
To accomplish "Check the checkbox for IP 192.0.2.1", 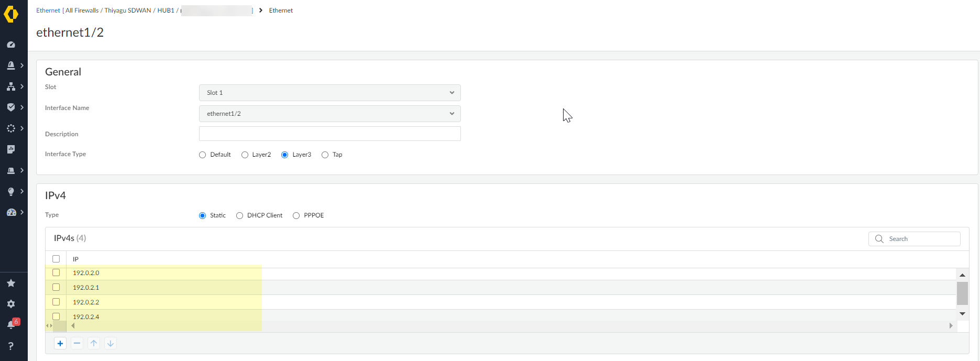I will click(56, 287).
